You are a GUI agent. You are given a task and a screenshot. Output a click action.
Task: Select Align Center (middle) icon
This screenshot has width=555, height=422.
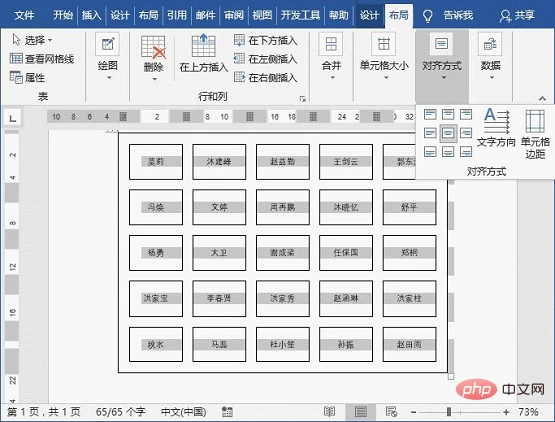coord(448,133)
